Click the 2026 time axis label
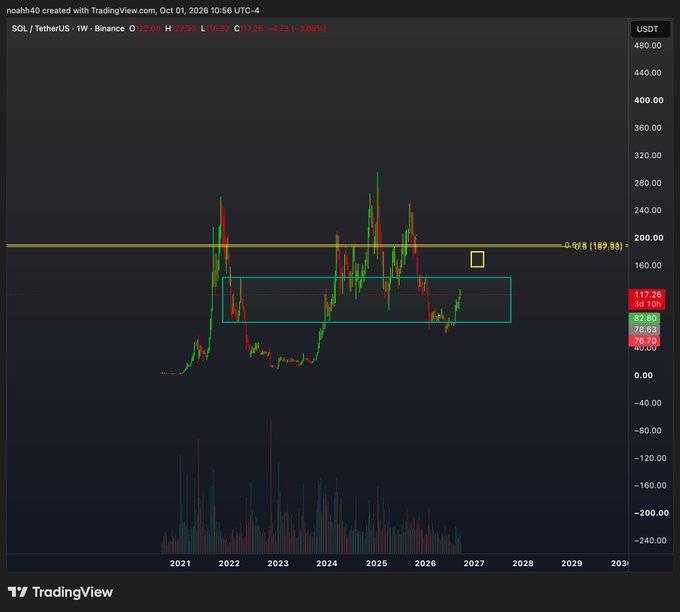Image resolution: width=680 pixels, height=612 pixels. tap(425, 563)
